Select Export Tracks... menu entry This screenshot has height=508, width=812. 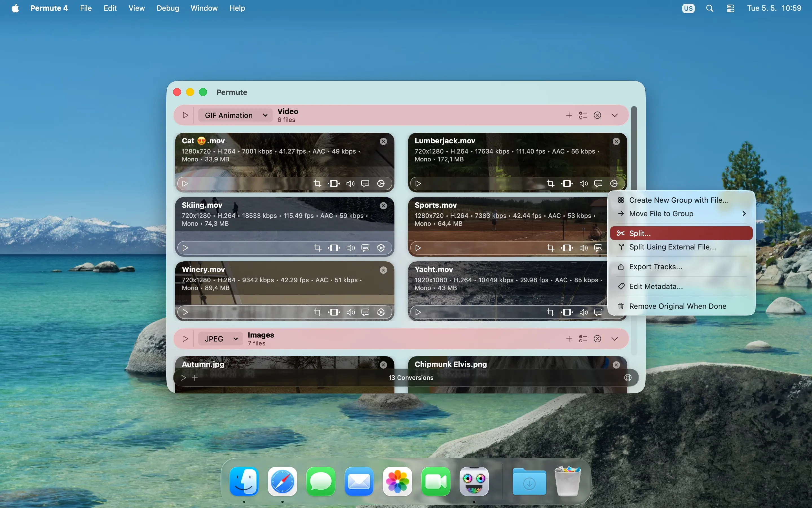(681, 267)
